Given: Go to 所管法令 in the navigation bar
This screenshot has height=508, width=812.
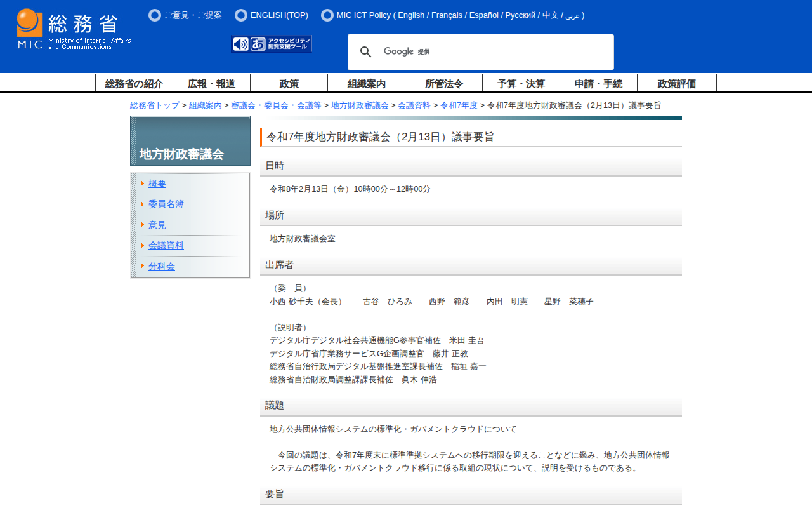Looking at the screenshot, I should pos(443,83).
